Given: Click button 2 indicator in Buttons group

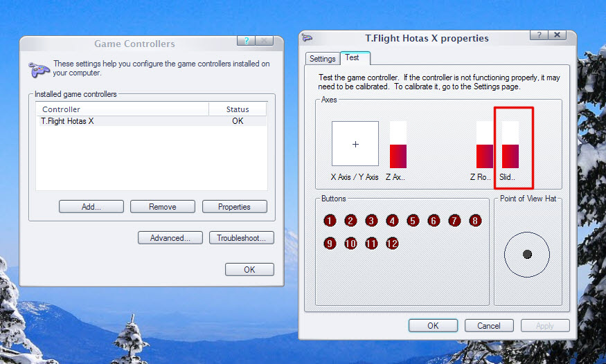Looking at the screenshot, I should click(x=350, y=221).
